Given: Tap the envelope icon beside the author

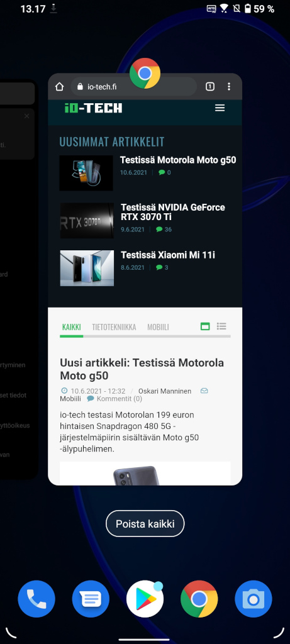Looking at the screenshot, I should (x=204, y=391).
